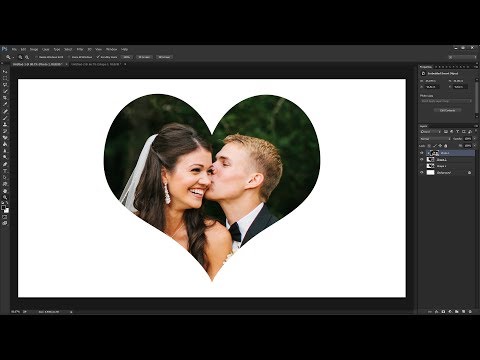Click the Photoshop PS logo
Image resolution: width=480 pixels, height=360 pixels.
tap(4, 49)
